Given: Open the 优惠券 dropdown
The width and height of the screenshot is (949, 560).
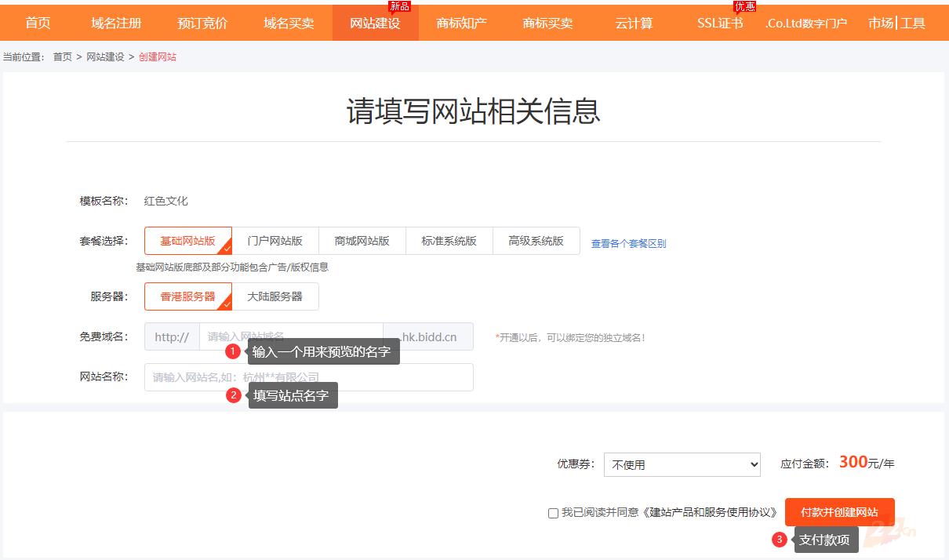Looking at the screenshot, I should [x=682, y=464].
